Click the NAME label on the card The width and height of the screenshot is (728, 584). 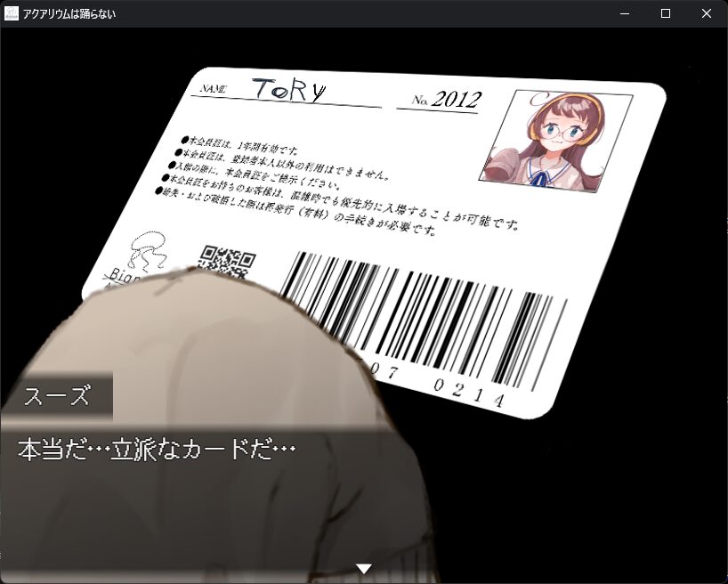tap(214, 89)
